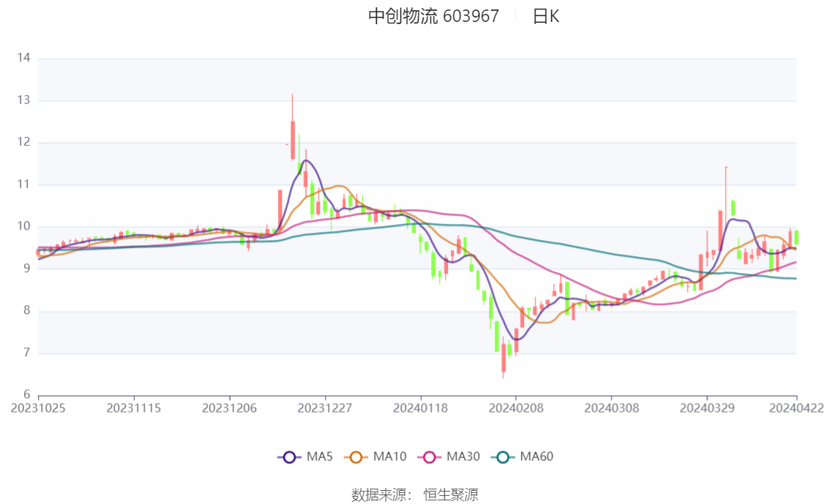Image resolution: width=830 pixels, height=504 pixels.
Task: Toggle the MA10 legend series
Action: coord(375,457)
